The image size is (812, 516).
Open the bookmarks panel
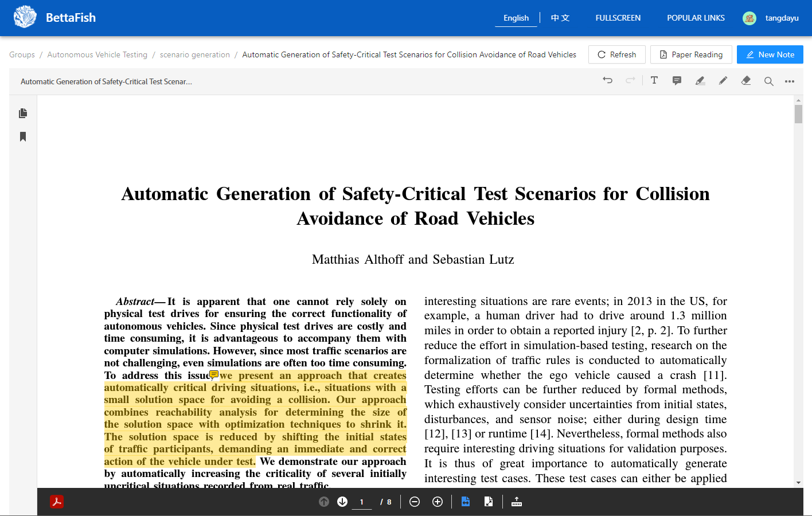tap(23, 136)
